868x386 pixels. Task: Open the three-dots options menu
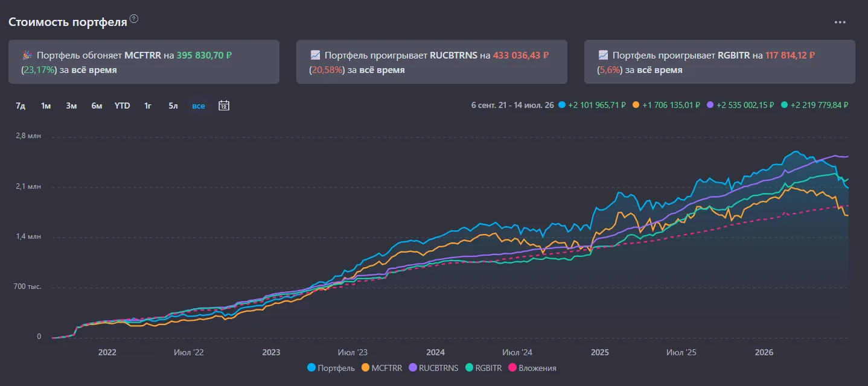(x=840, y=22)
